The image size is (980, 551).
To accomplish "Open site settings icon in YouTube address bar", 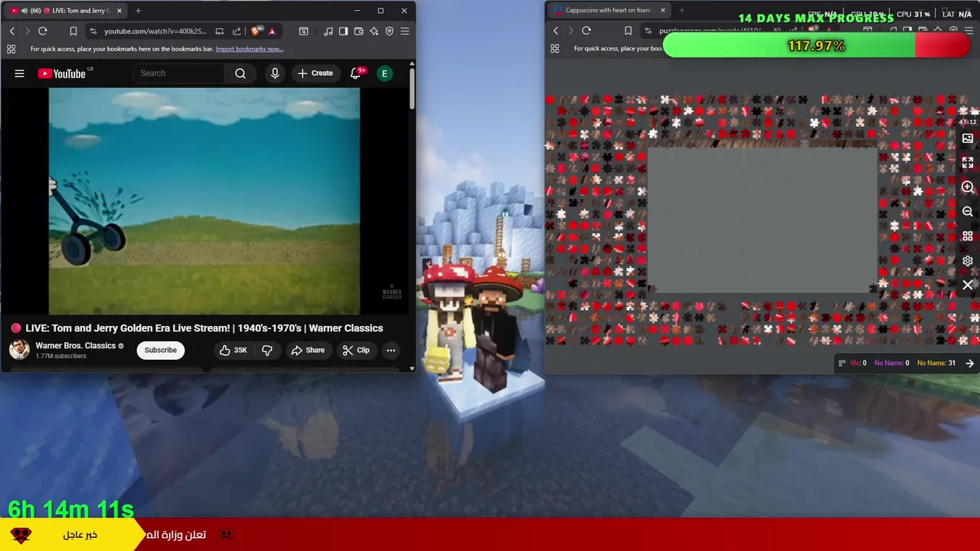I will click(93, 31).
